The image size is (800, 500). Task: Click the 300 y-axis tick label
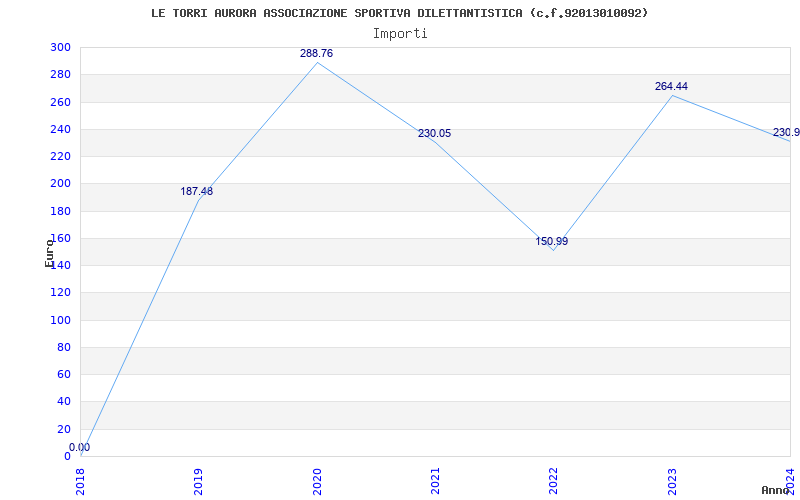(x=60, y=47)
